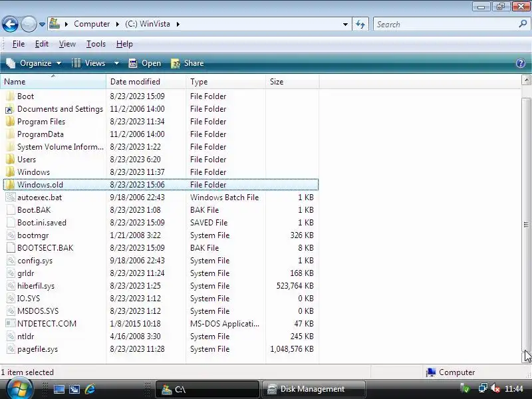This screenshot has height=399, width=532.
Task: Click Computer in the address breadcrumb
Action: tap(92, 24)
